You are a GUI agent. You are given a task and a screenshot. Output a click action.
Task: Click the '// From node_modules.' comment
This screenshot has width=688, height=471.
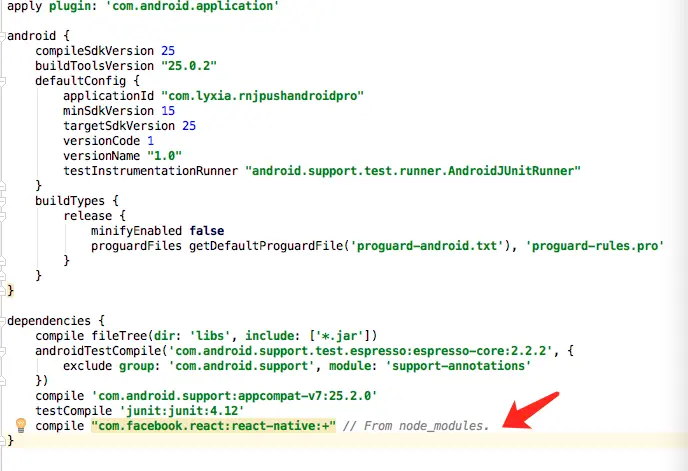coord(416,426)
